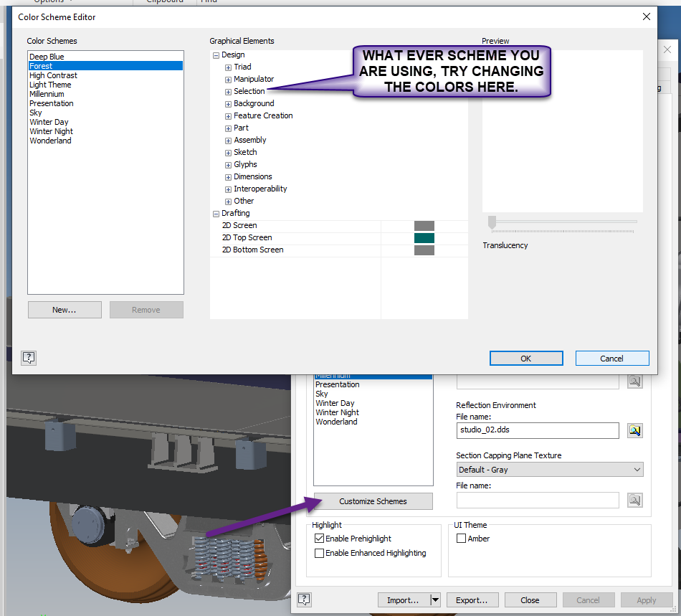Expand the Assembly node

point(228,141)
